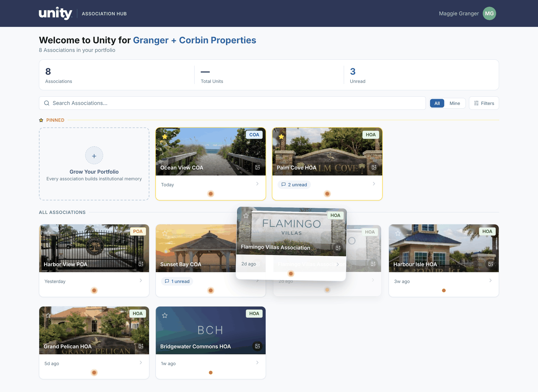Screen dimensions: 538x392
Task: Open the Bridgewater Commons BCH thumbnail
Action: pos(211,331)
